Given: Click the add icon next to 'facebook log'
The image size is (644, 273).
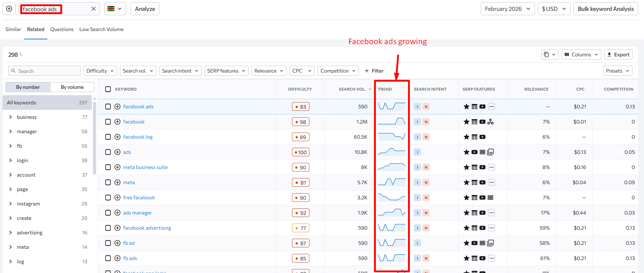Looking at the screenshot, I should [x=117, y=137].
